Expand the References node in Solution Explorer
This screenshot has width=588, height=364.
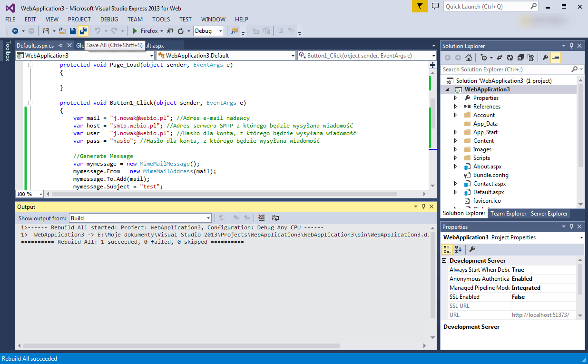455,107
